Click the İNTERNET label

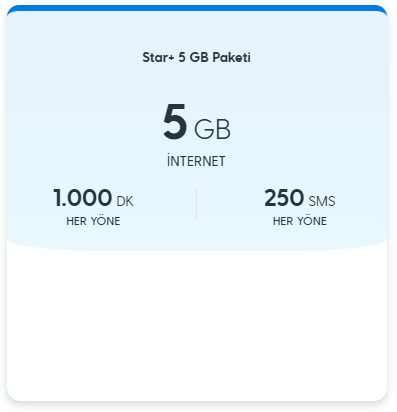(196, 161)
